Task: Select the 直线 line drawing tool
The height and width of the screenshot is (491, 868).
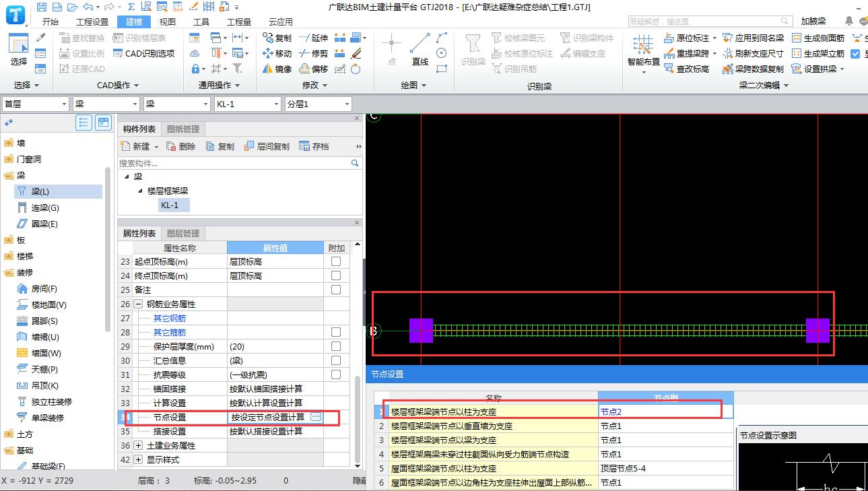Action: pyautogui.click(x=420, y=50)
